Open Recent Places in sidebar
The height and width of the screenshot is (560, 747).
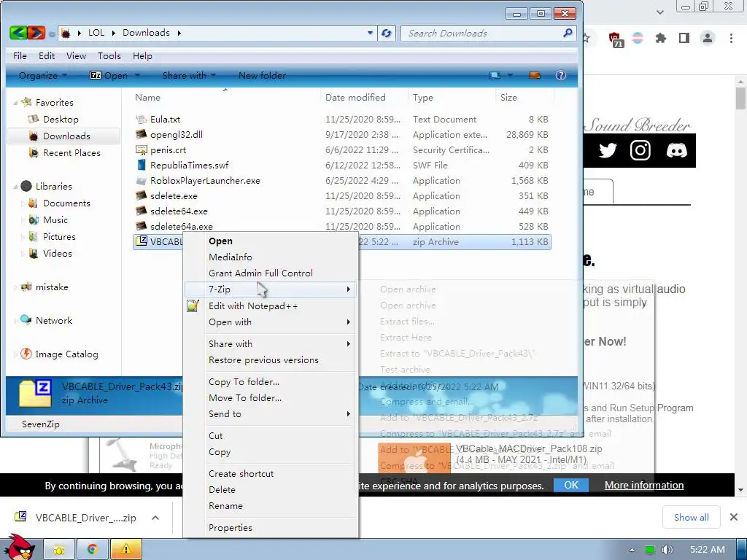click(x=71, y=153)
